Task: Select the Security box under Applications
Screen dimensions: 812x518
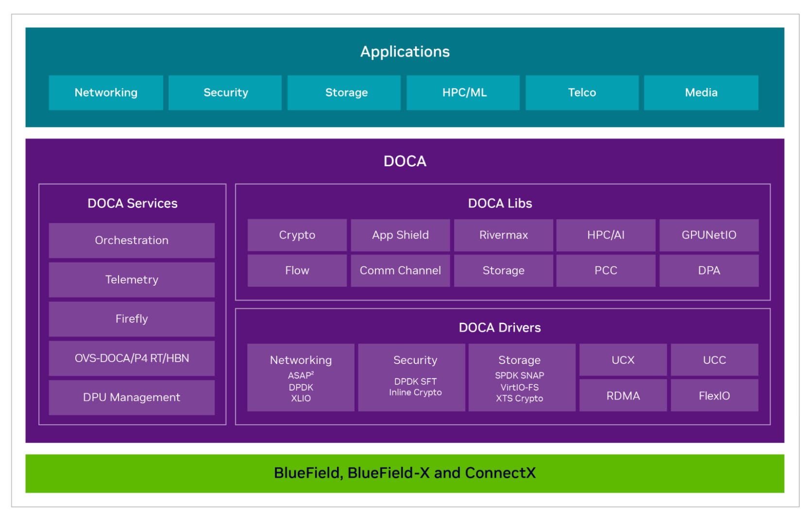Action: (225, 92)
